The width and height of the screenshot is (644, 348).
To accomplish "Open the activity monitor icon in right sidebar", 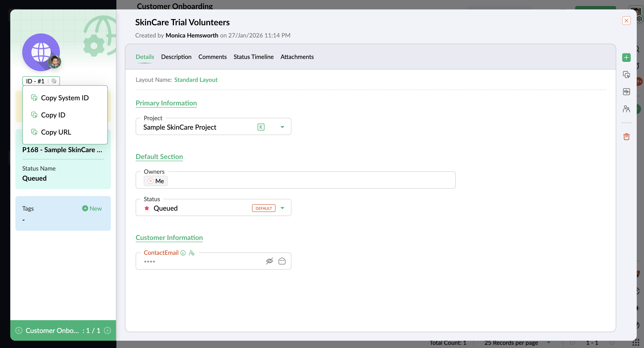I will 626,92.
